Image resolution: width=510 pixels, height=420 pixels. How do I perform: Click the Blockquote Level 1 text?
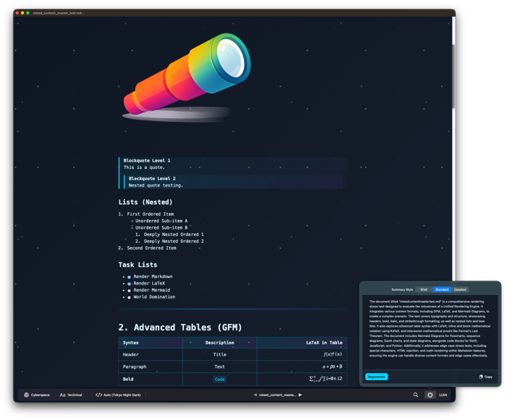click(147, 160)
